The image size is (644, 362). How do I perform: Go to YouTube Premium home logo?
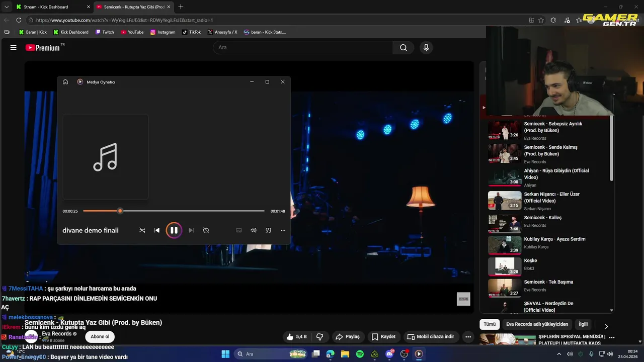click(43, 48)
